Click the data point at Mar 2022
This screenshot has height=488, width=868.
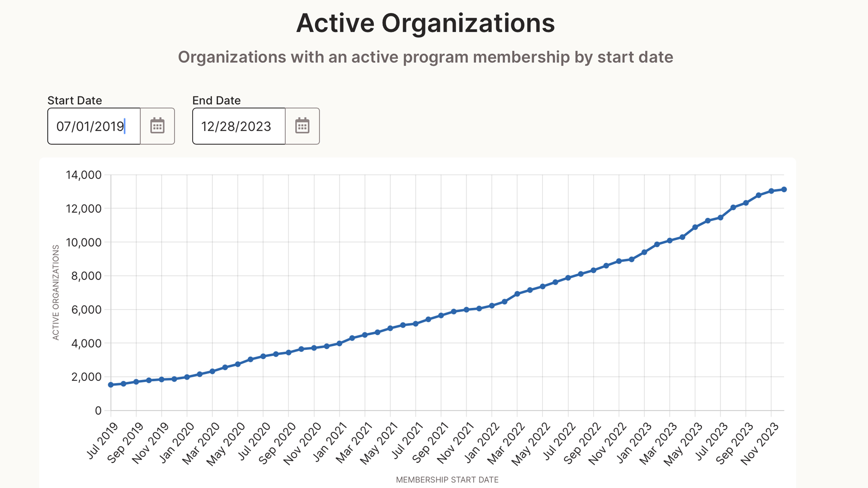(x=517, y=294)
